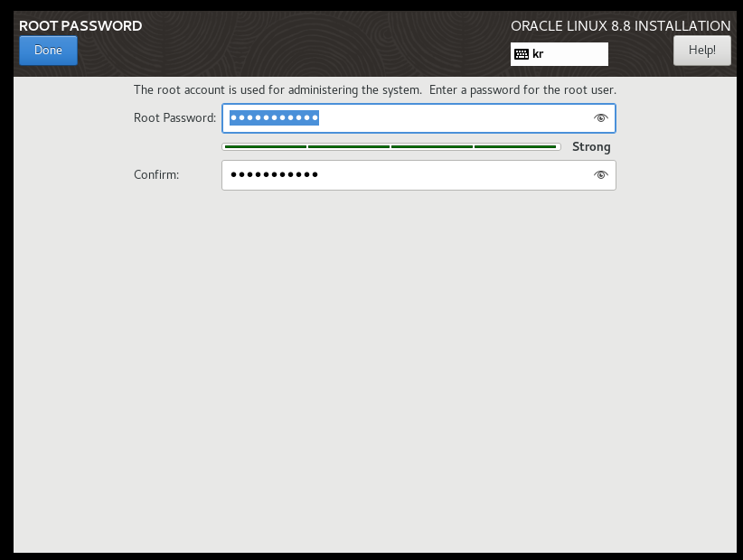Screen dimensions: 743x560
Task: Focus the Confirm password input field
Action: (419, 175)
